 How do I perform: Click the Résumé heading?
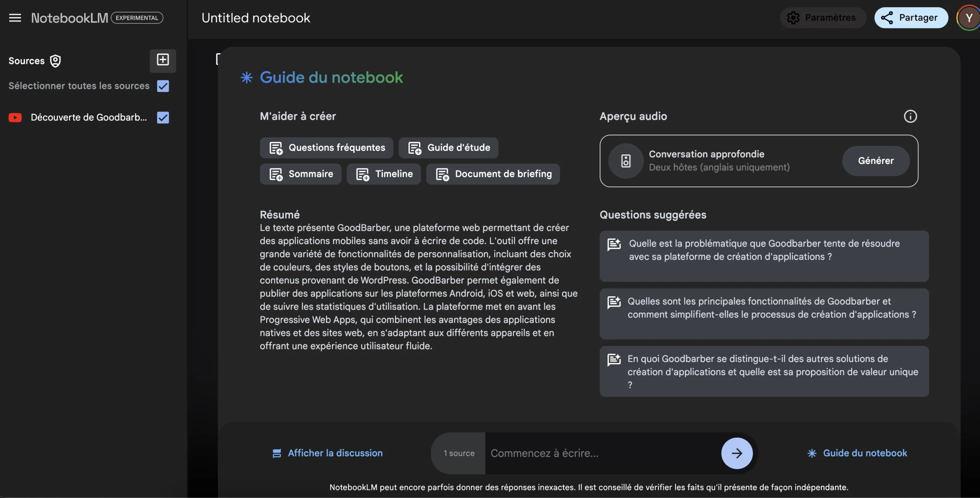pos(280,215)
